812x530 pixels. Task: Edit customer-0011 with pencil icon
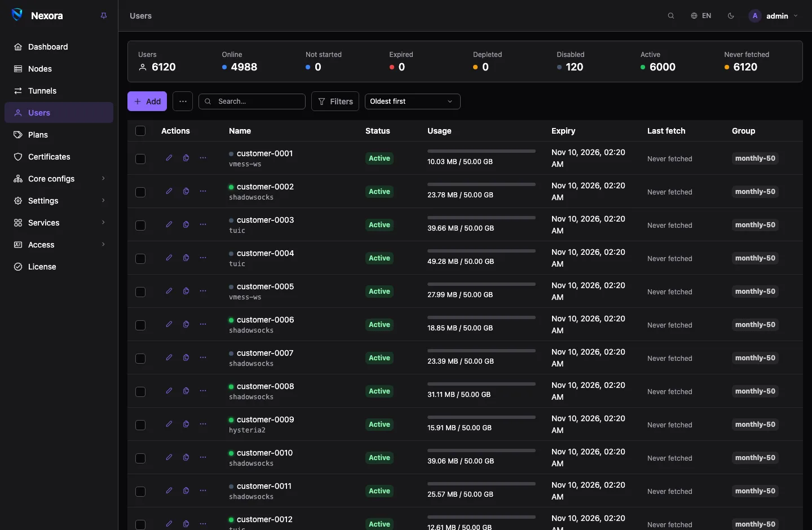169,491
